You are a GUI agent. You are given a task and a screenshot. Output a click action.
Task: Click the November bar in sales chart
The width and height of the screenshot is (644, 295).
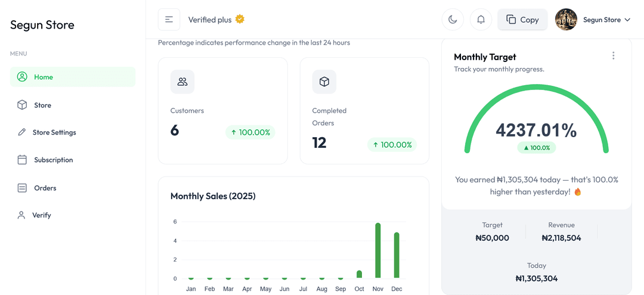coord(378,251)
